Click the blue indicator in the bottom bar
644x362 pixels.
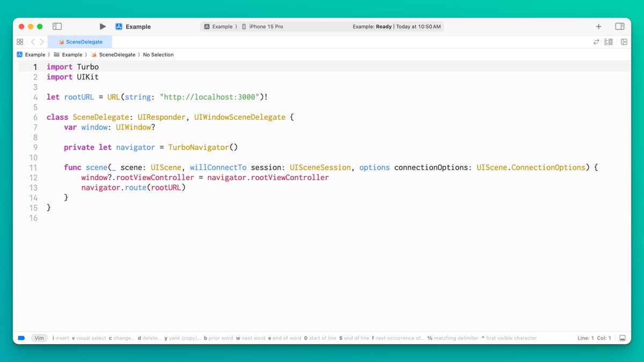[21, 338]
